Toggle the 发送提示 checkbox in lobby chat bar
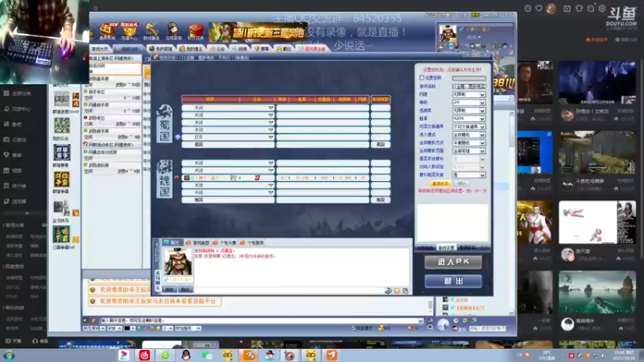 click(x=353, y=328)
